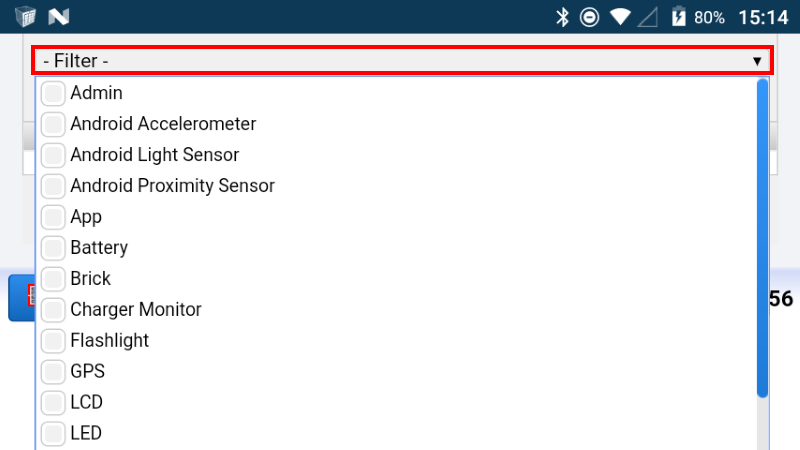
Task: Tap the 15:14 clock
Action: 763,18
